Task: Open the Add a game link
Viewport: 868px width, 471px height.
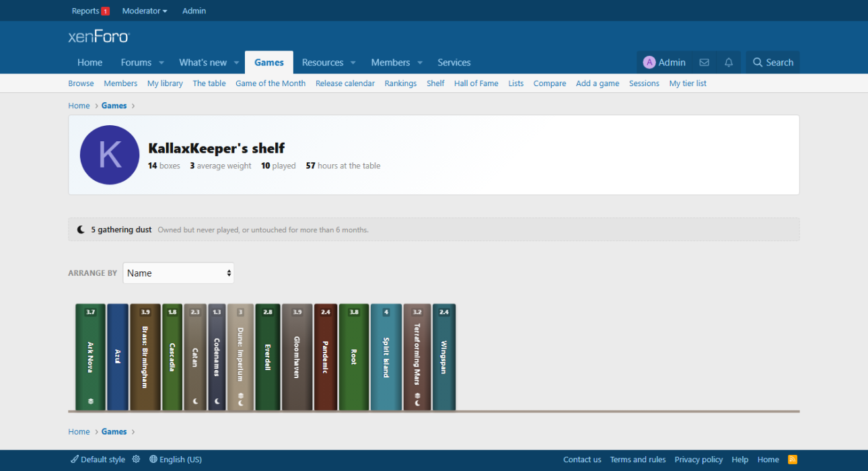Action: pos(598,83)
